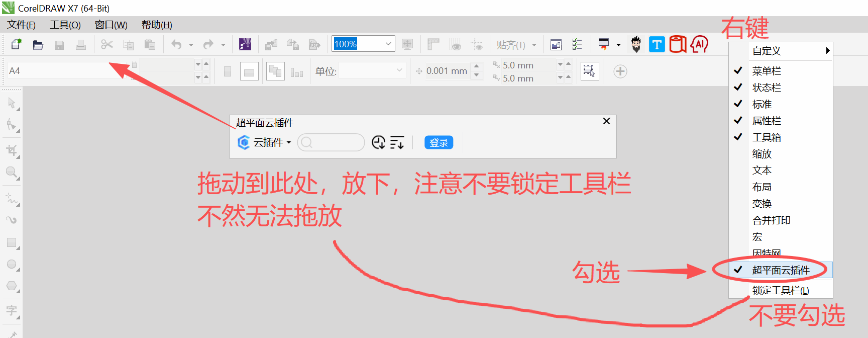Open the 文件 menu
This screenshot has width=868, height=338.
tap(21, 25)
